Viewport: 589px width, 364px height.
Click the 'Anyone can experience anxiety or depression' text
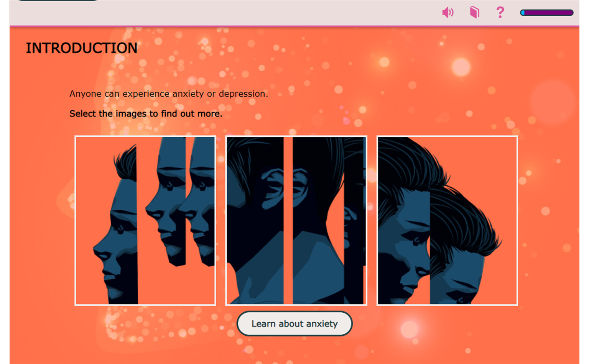tap(169, 94)
